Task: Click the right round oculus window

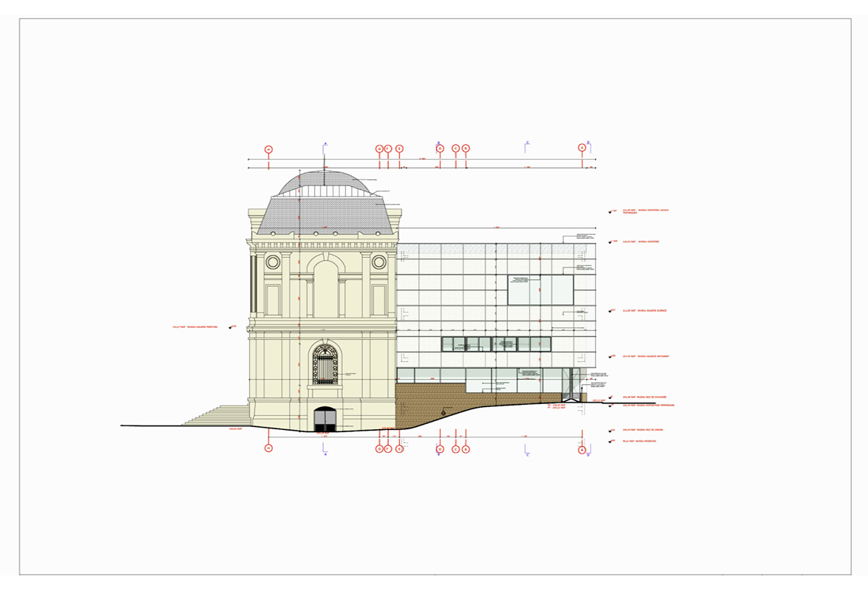Action: (x=379, y=262)
